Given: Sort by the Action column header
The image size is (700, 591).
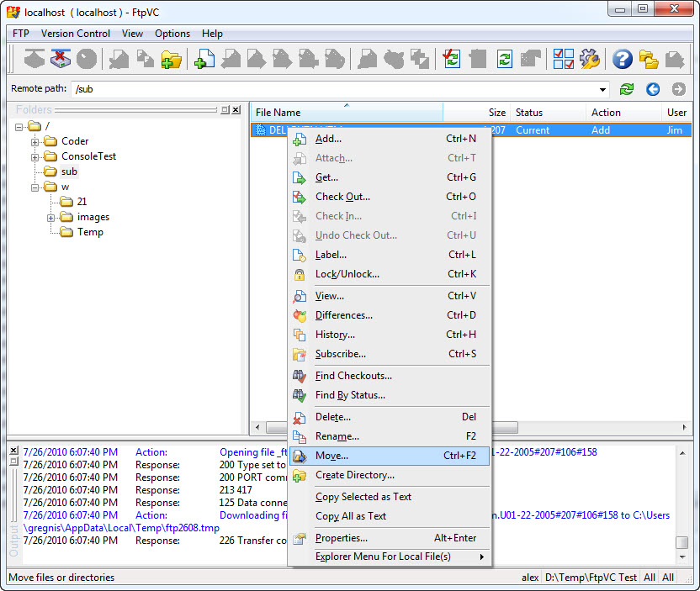Looking at the screenshot, I should point(623,113).
